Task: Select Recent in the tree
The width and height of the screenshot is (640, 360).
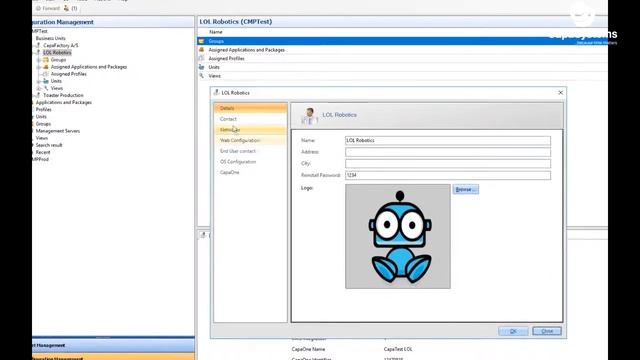Action: tap(43, 152)
